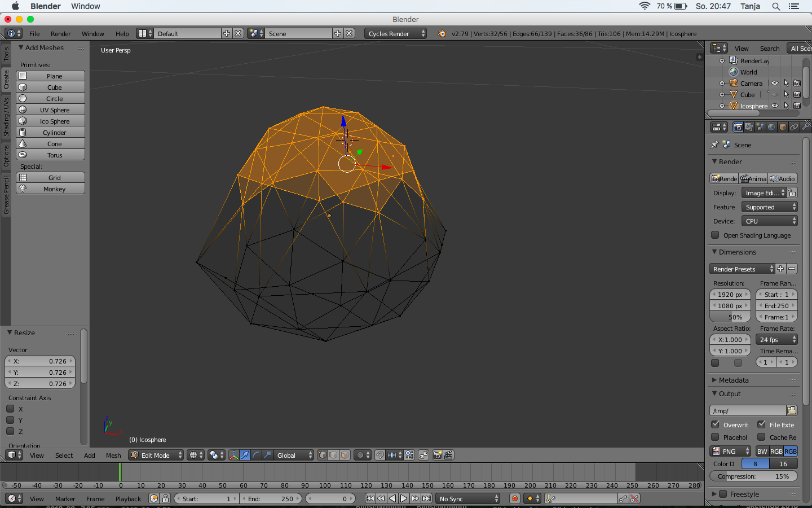Select the rotate manipulator arc icon
Screen dimensions: 812x508
256,455
